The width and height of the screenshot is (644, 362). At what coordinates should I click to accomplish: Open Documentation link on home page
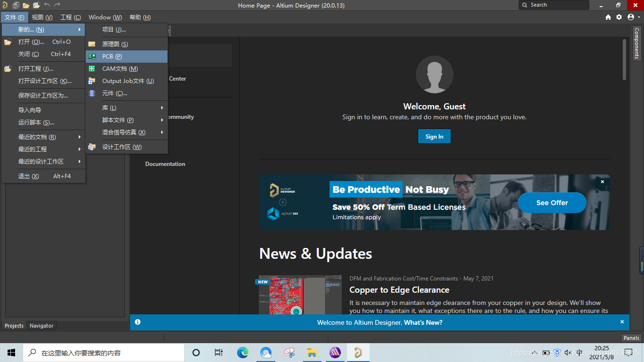pyautogui.click(x=165, y=164)
